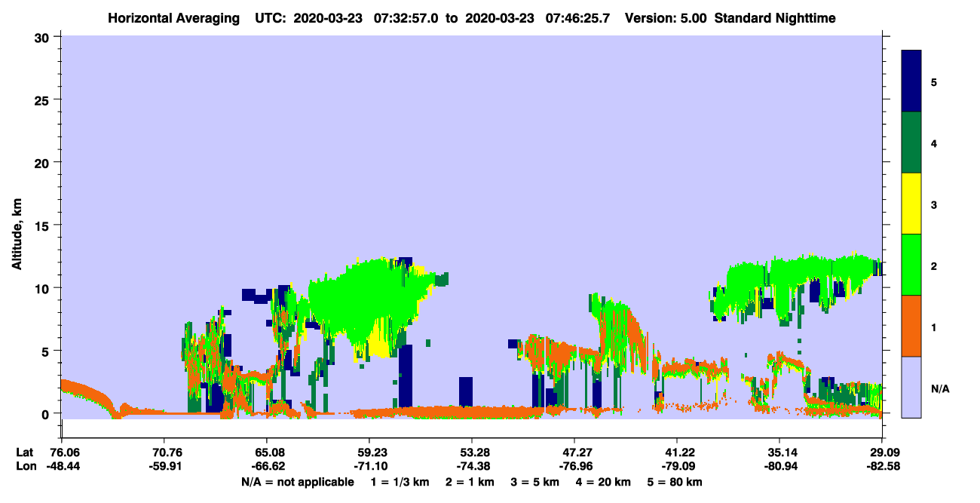Click the y-axis value 20
This screenshot has width=980, height=503.
[x=44, y=162]
